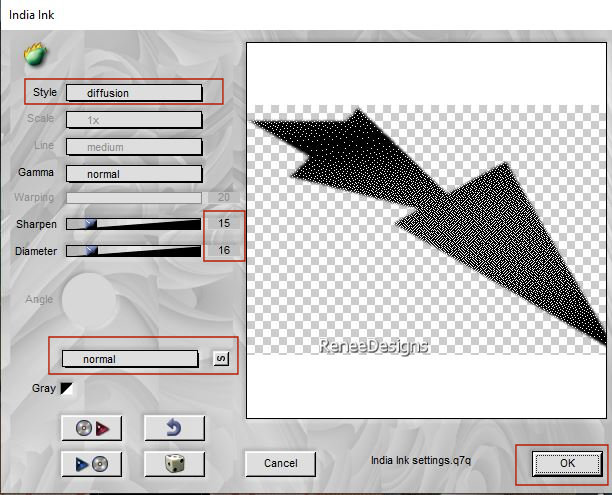This screenshot has width=612, height=495.
Task: Click the dice randomize settings icon
Action: coord(174,464)
